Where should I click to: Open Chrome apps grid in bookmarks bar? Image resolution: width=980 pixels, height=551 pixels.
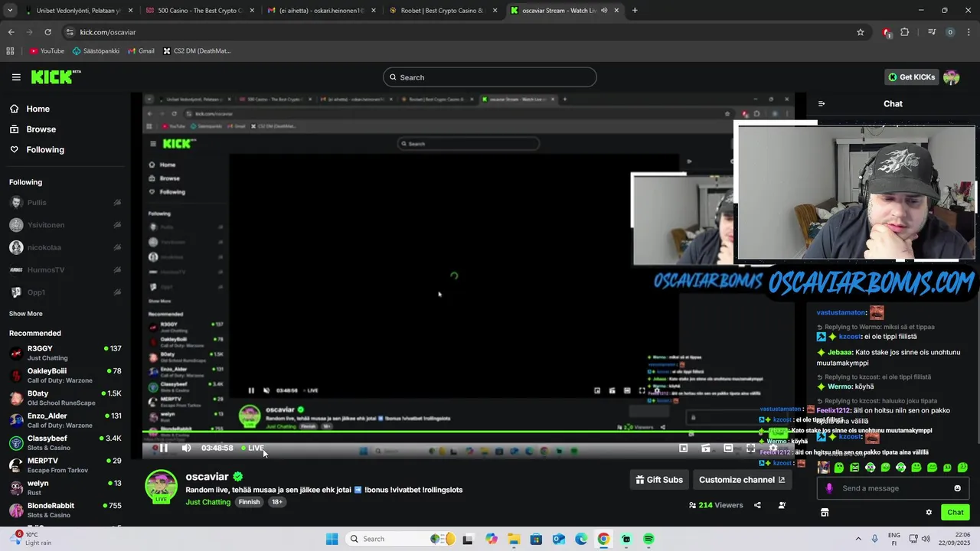(10, 51)
